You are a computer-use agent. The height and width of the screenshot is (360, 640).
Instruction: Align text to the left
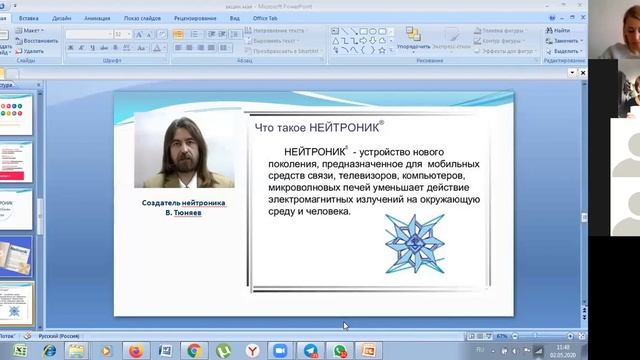coord(178,48)
